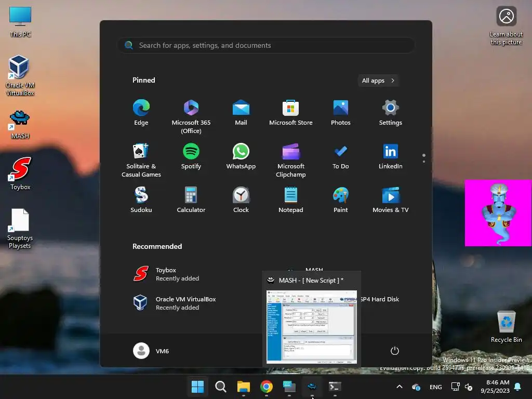The width and height of the screenshot is (532, 399).
Task: Open Google Chrome from taskbar
Action: [x=267, y=387]
